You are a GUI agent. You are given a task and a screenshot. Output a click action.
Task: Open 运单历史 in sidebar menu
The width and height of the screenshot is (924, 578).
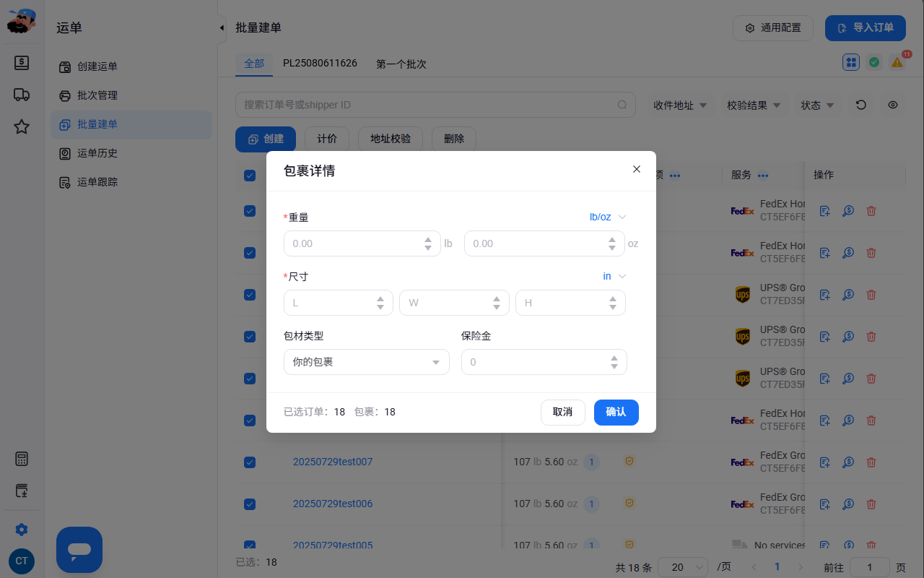click(x=131, y=153)
